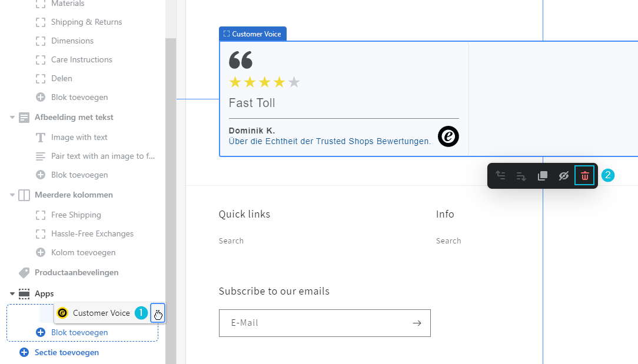Open the Meerdere kolommen section label
The image size is (638, 364).
[x=74, y=195]
